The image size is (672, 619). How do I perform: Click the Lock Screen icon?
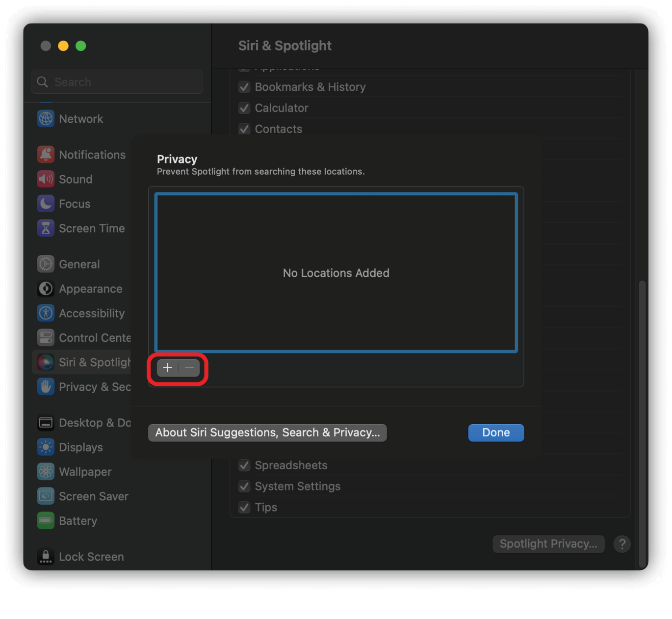coord(46,557)
